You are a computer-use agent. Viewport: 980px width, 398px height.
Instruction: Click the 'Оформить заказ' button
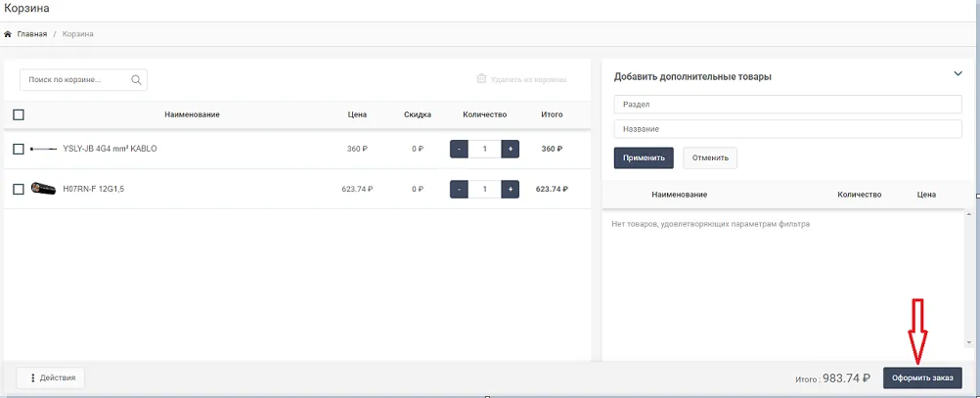tap(922, 378)
